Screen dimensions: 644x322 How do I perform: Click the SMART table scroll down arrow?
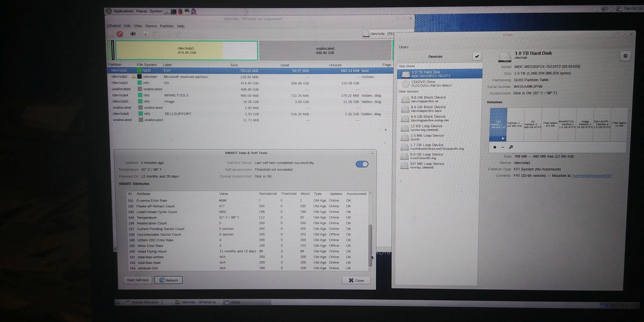tap(370, 269)
